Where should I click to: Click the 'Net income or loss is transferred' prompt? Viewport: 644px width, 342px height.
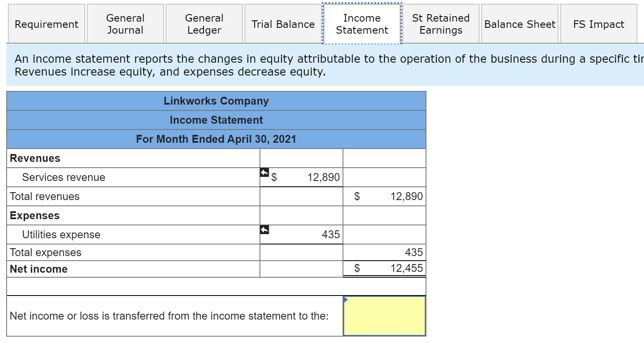coord(169,316)
